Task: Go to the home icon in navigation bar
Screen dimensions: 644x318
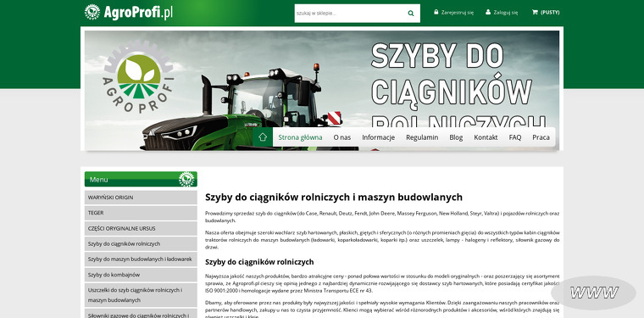Action: (x=263, y=137)
